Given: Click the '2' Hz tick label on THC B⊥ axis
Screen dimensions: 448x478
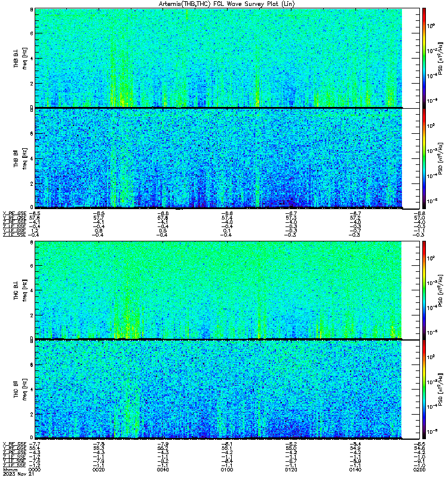Looking at the screenshot, I should [x=32, y=315].
